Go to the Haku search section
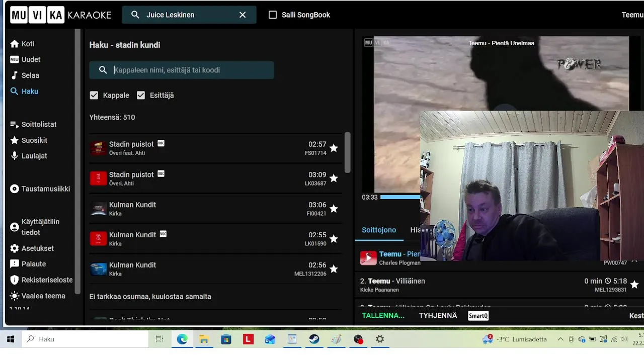Screen dimensions: 644x362 click(24, 92)
